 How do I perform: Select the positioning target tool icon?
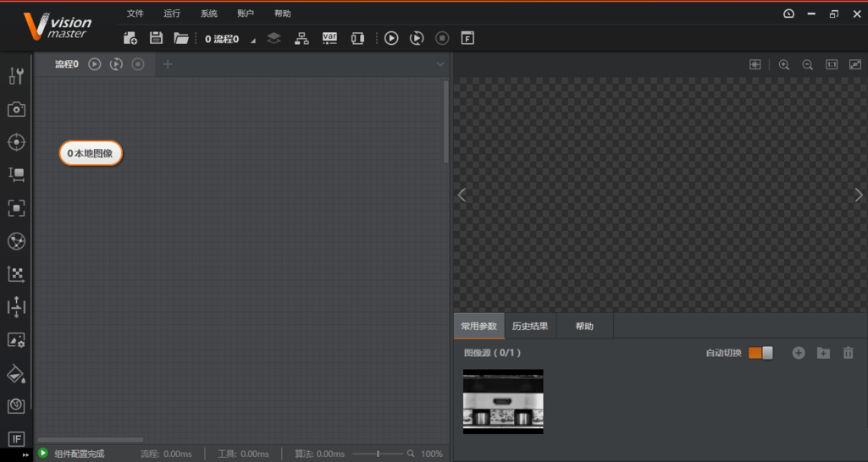point(16,142)
